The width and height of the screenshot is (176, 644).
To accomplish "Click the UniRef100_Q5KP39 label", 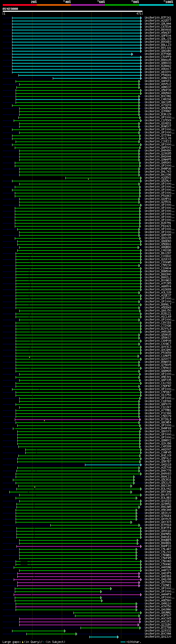I will [x=158, y=90].
